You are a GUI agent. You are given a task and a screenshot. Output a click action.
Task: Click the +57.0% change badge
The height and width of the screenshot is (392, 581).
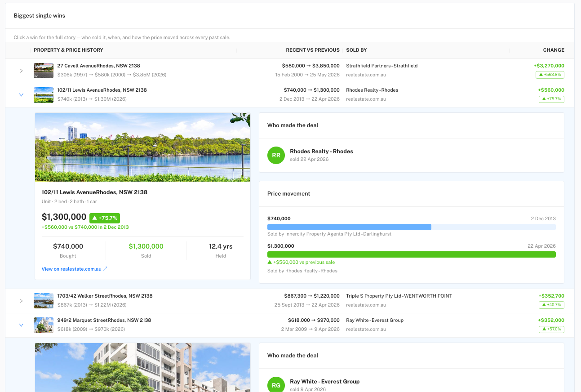[551, 330]
